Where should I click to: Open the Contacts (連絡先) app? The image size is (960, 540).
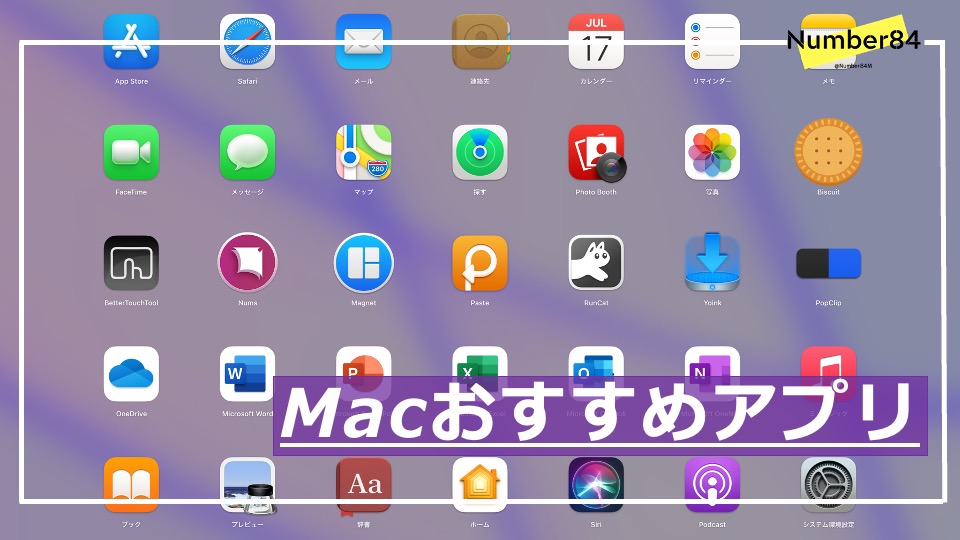(x=480, y=42)
